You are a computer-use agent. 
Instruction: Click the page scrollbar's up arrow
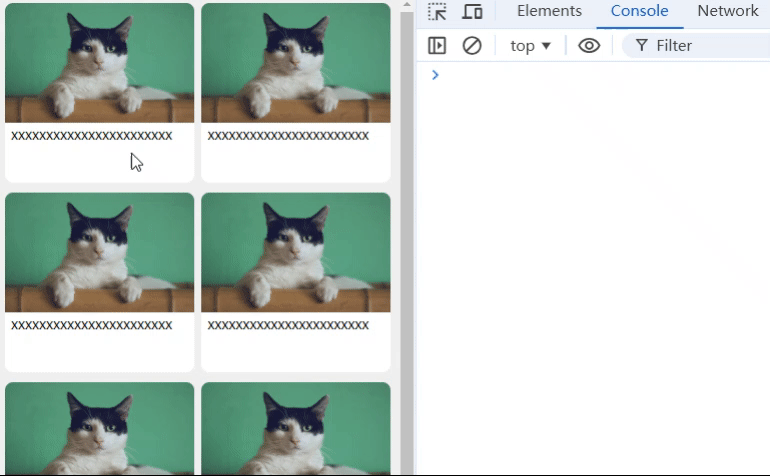point(407,4)
